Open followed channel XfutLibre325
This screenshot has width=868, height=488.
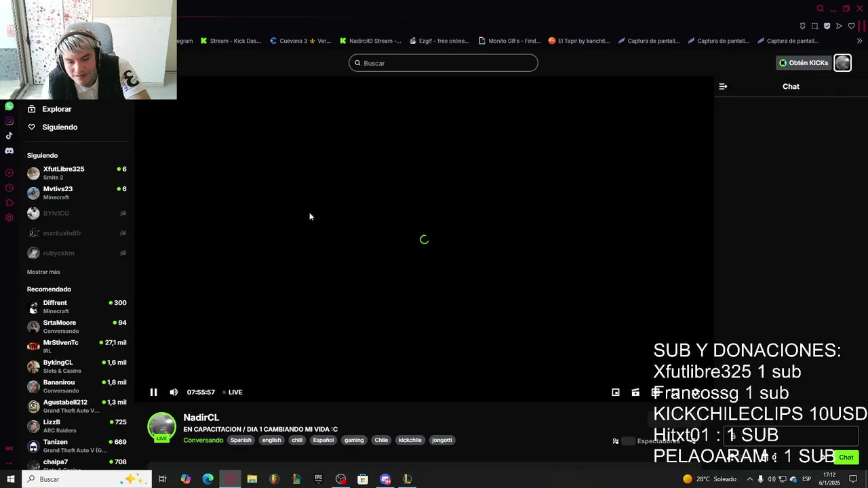click(x=77, y=173)
